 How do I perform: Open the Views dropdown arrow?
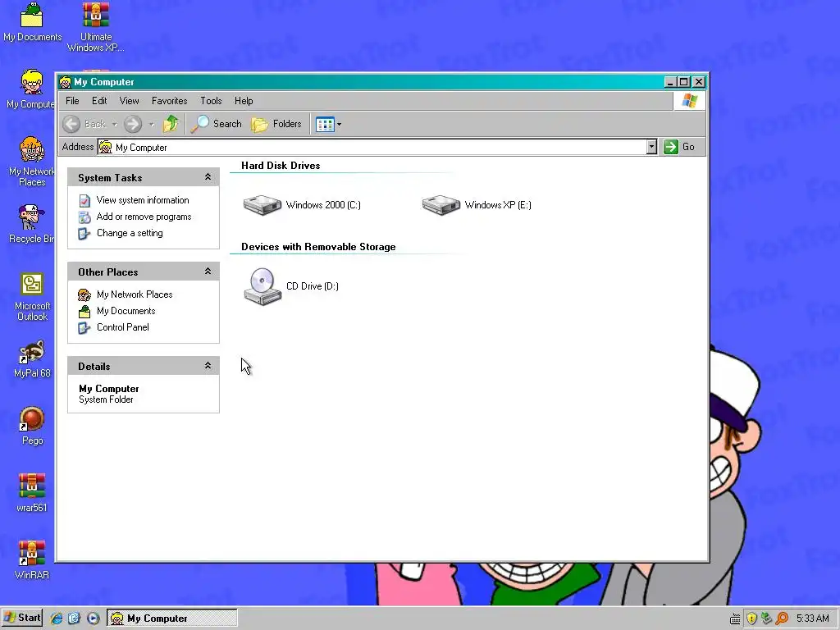[x=339, y=125]
